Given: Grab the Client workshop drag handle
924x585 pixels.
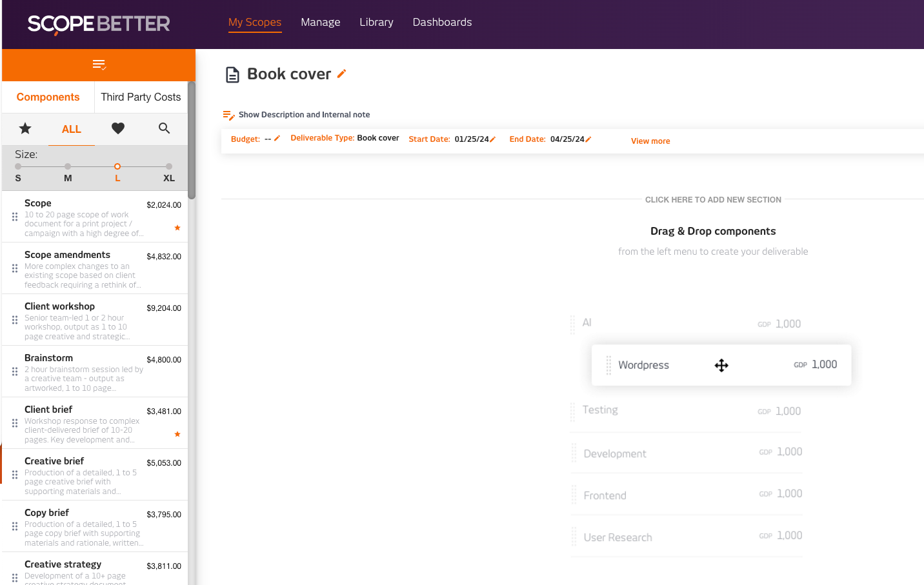Looking at the screenshot, I should (15, 320).
